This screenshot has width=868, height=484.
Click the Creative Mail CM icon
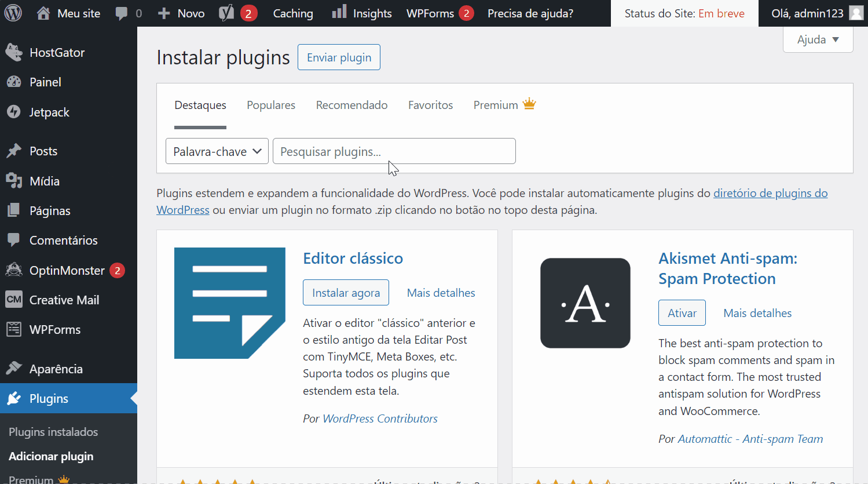coord(14,300)
